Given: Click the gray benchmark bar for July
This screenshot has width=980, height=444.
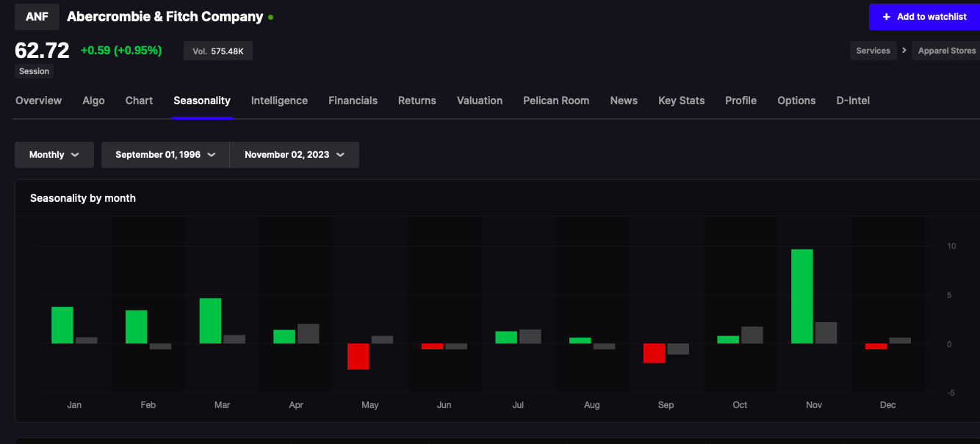Looking at the screenshot, I should (530, 337).
